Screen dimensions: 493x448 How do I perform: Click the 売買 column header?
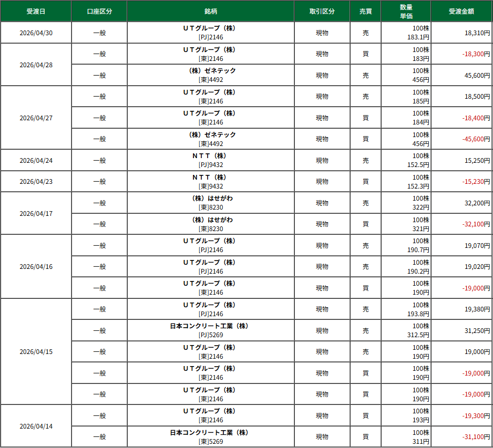pyautogui.click(x=366, y=12)
